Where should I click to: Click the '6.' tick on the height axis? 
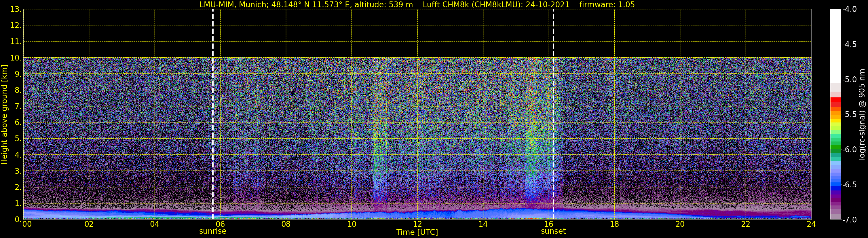(x=18, y=123)
